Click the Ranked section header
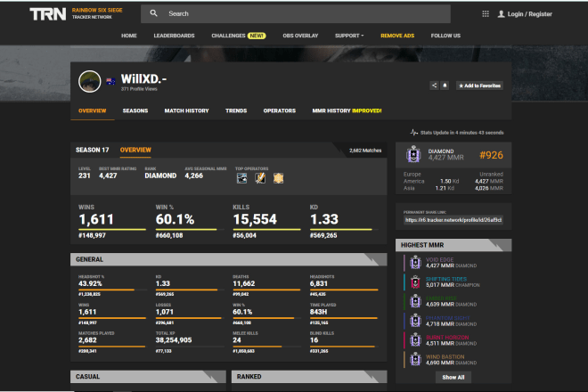 [309, 377]
